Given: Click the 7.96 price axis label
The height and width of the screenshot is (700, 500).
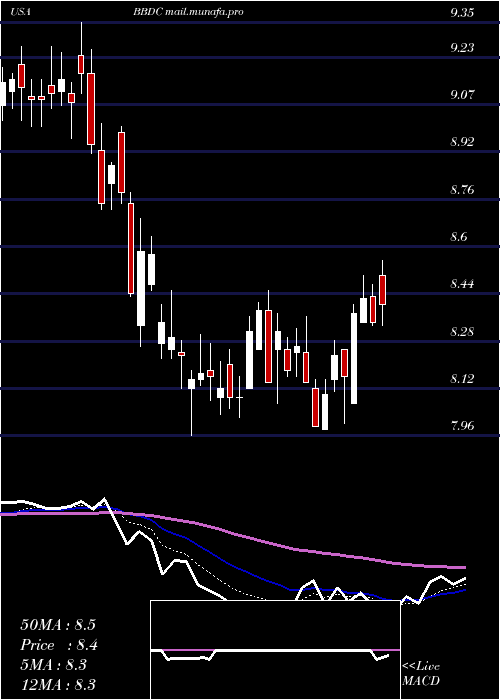Looking at the screenshot, I should tap(462, 425).
